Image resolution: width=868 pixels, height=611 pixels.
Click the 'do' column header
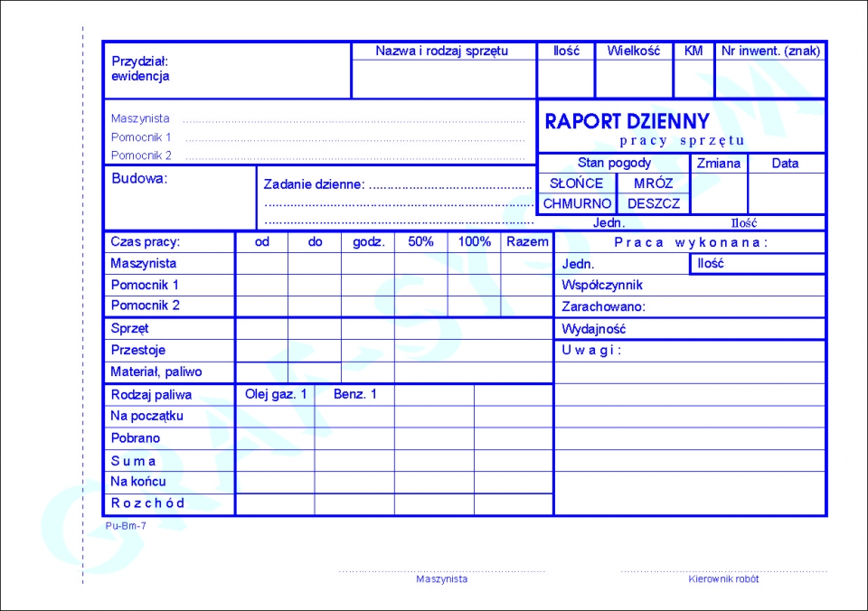(315, 242)
